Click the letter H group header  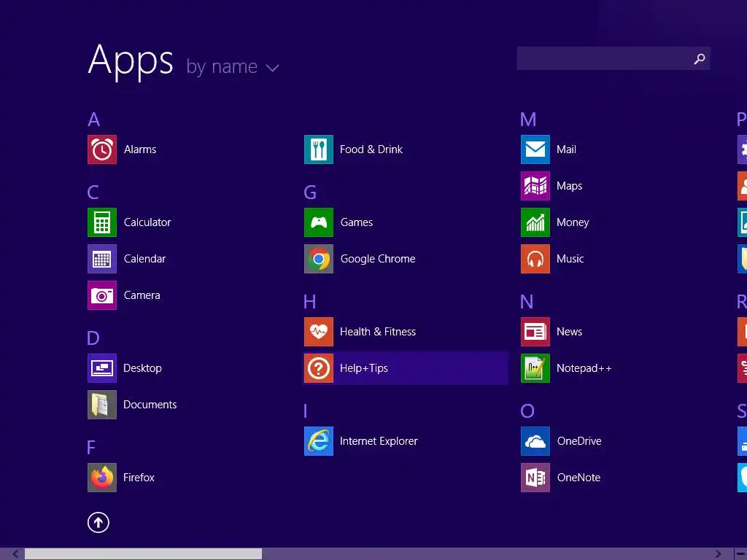(x=309, y=301)
